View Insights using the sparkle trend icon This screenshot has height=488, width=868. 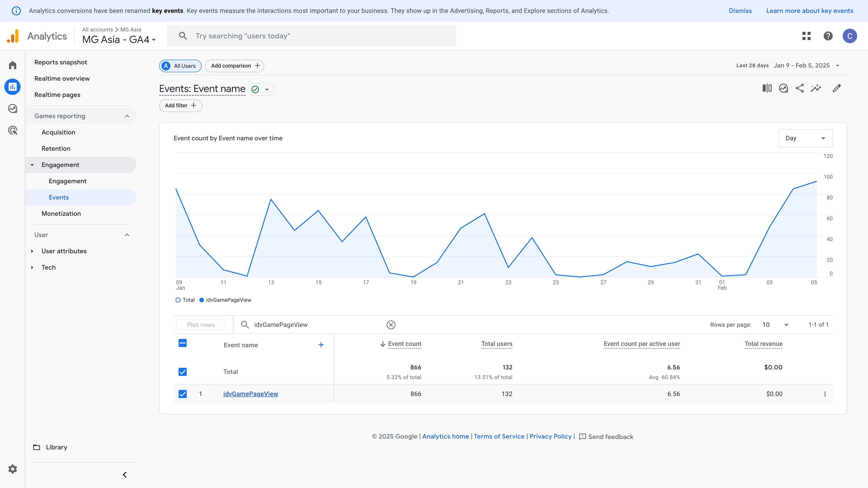816,88
